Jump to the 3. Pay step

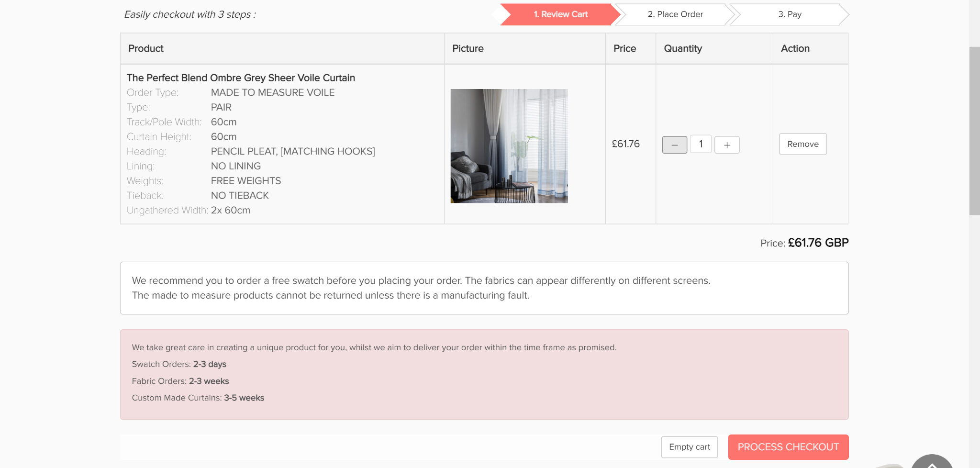point(789,14)
